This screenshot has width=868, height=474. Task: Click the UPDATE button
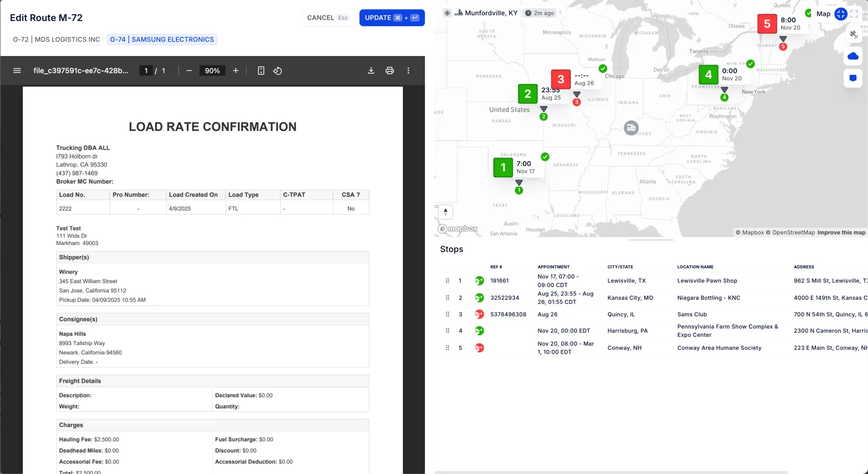[392, 18]
